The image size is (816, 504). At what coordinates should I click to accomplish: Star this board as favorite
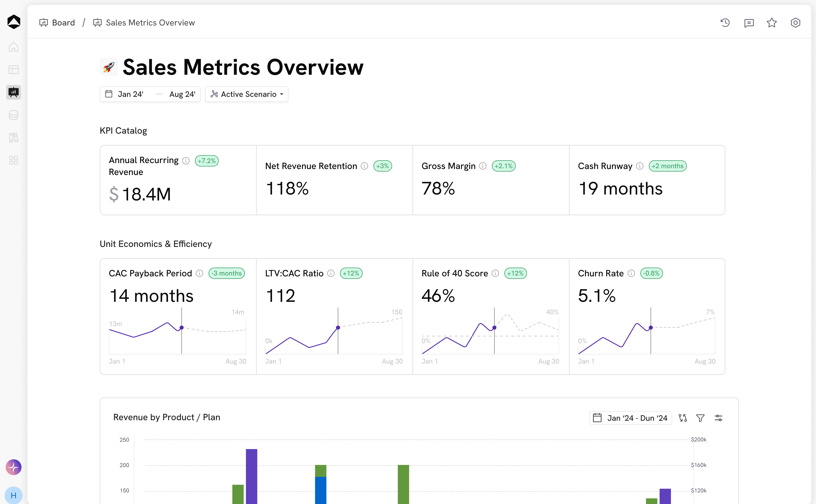pos(772,23)
